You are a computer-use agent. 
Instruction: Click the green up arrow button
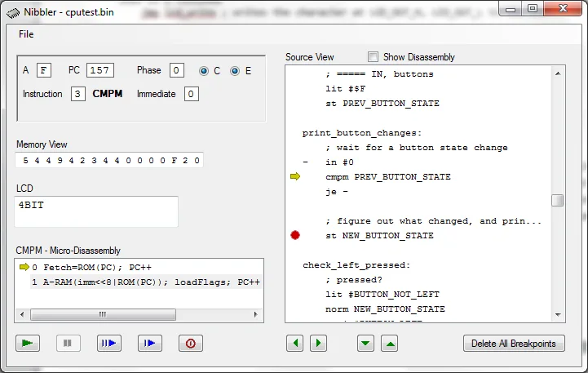coord(390,343)
